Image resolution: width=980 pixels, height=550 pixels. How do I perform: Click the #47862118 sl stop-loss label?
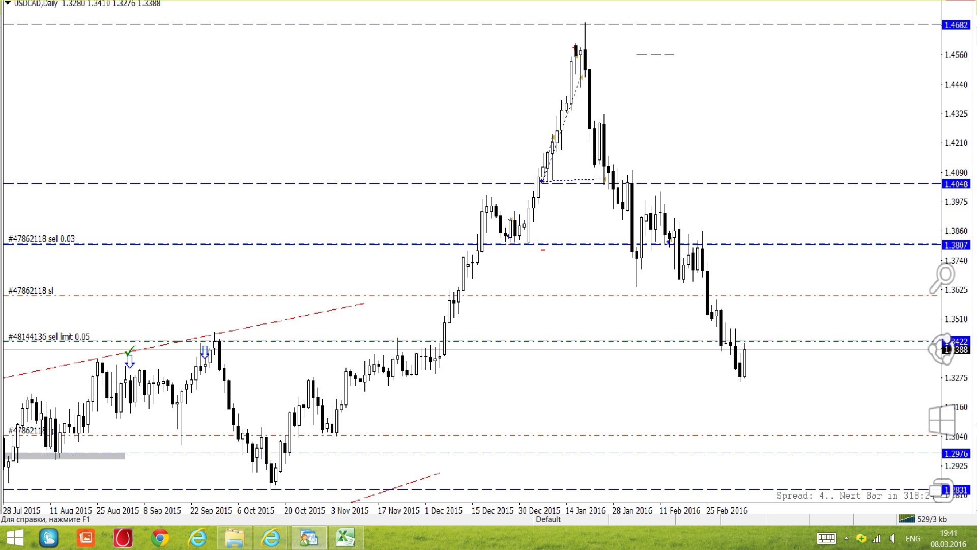(31, 291)
